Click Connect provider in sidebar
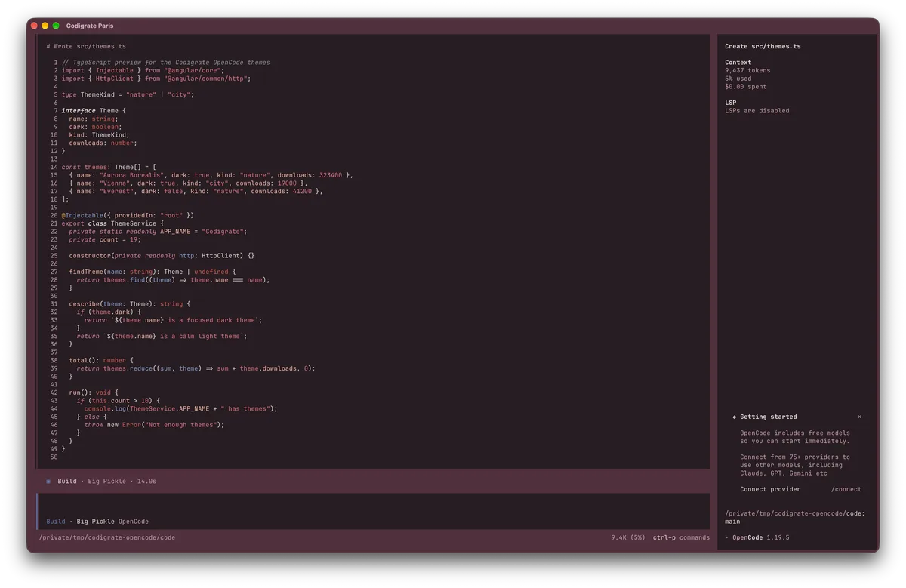906x588 pixels. click(x=770, y=489)
